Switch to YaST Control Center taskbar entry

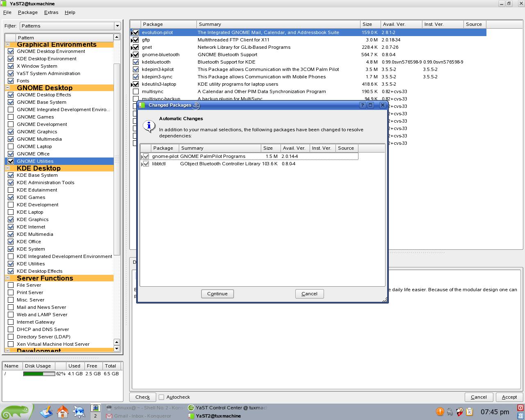(x=227, y=408)
